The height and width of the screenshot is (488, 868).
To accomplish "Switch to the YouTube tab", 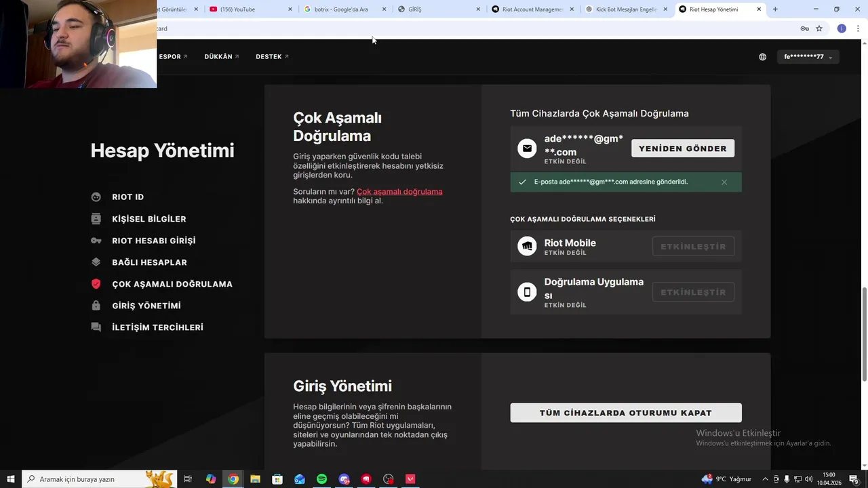I will [251, 9].
